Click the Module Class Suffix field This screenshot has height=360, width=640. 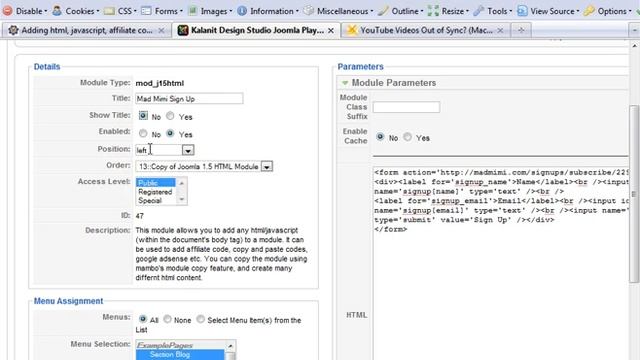click(406, 107)
